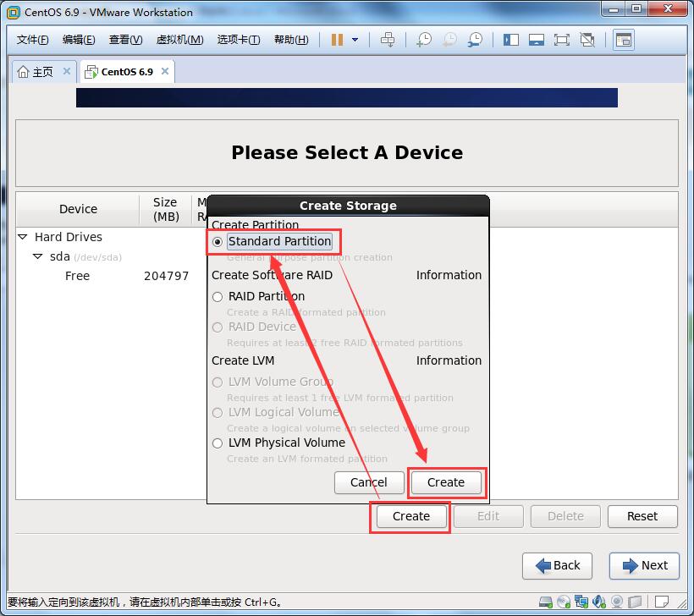Image resolution: width=694 pixels, height=616 pixels.
Task: Close the VMware Workstation window
Action: (669, 9)
